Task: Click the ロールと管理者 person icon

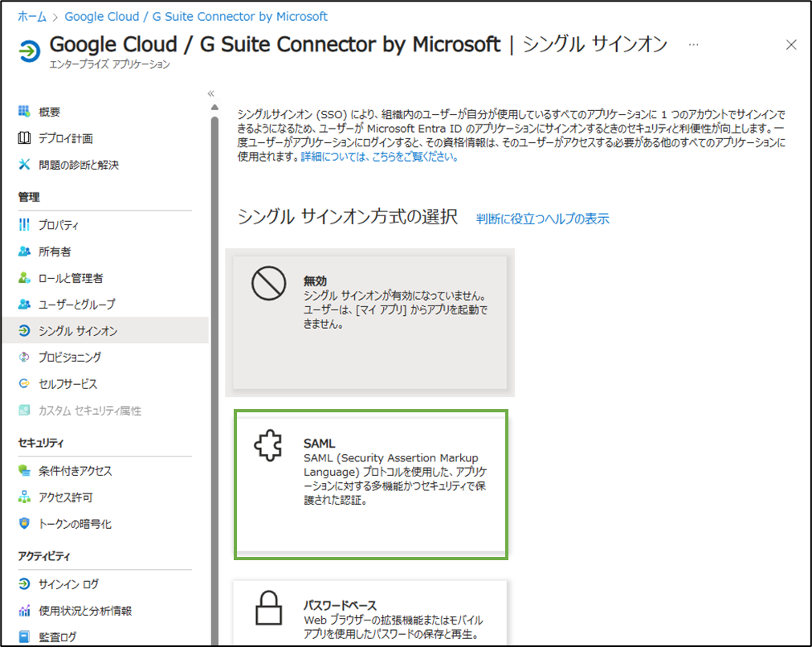Action: pos(24,277)
